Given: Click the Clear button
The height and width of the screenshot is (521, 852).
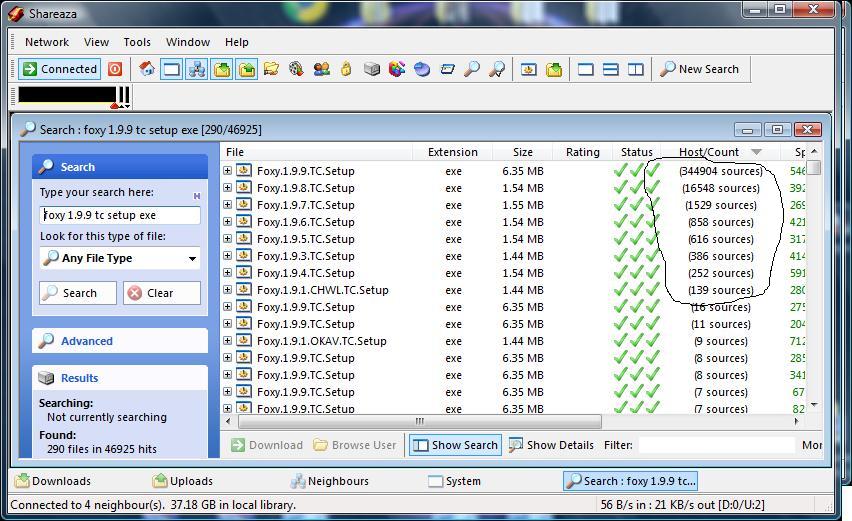Looking at the screenshot, I should pos(161,293).
